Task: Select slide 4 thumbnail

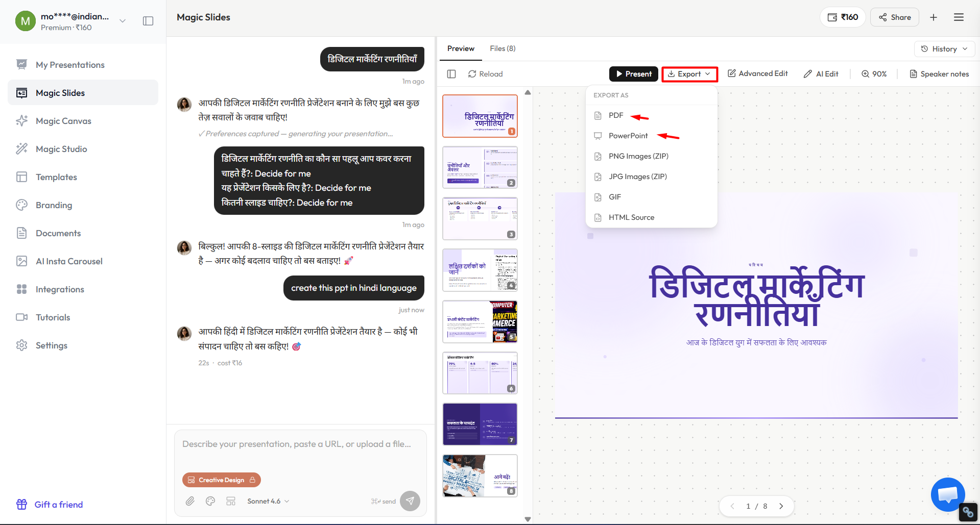Action: coord(480,270)
